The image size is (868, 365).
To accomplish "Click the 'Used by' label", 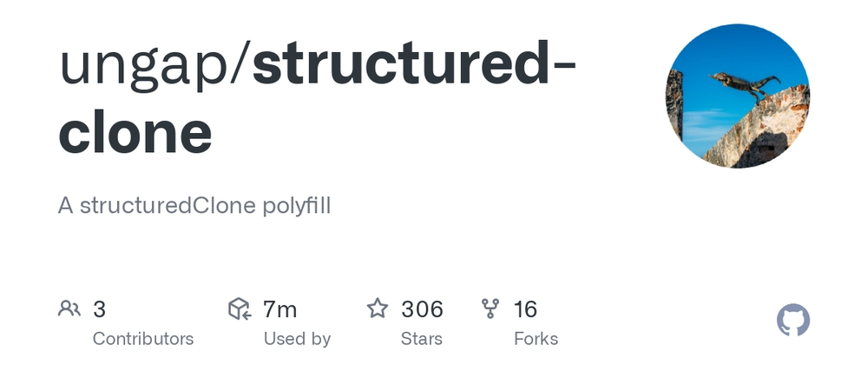I will click(297, 338).
